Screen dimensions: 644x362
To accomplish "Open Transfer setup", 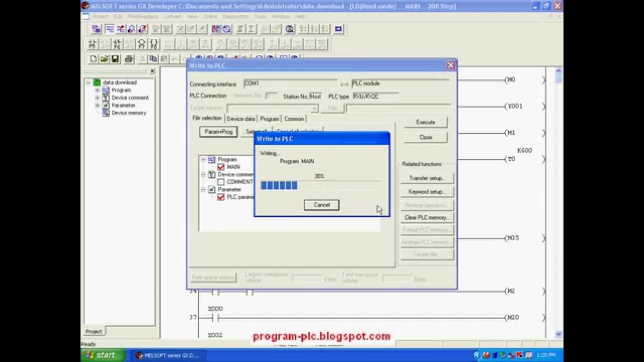I will tap(427, 178).
